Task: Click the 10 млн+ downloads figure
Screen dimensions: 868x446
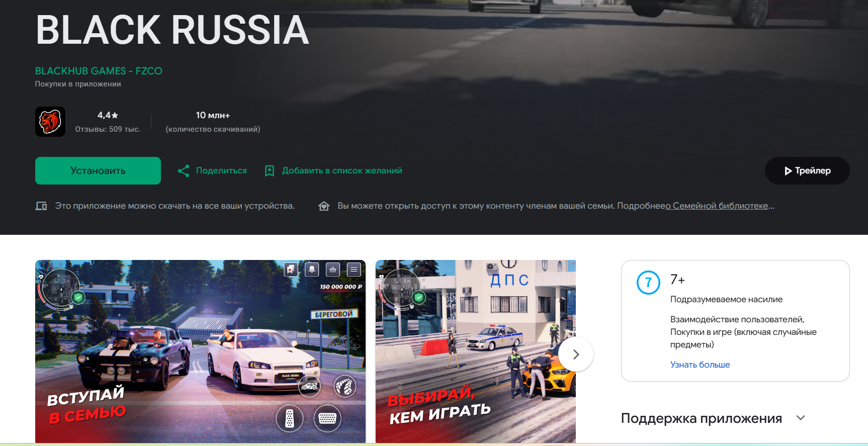Action: (x=213, y=115)
